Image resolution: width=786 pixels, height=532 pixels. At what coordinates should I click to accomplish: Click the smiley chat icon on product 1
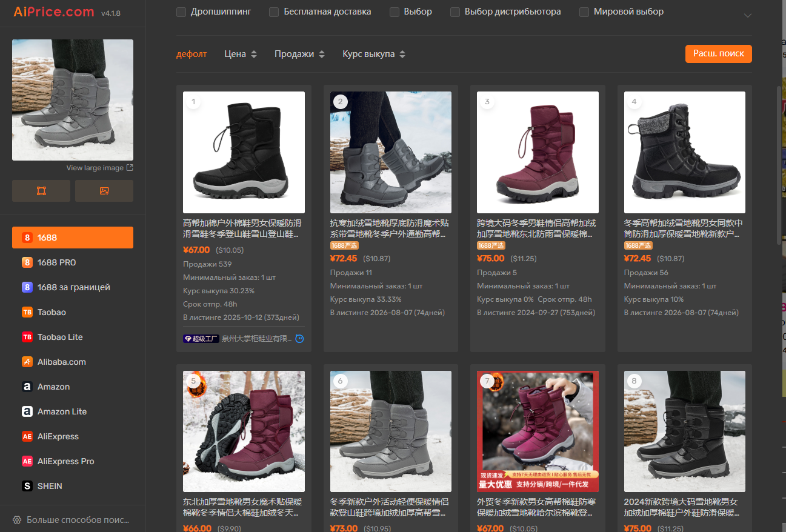pos(299,339)
